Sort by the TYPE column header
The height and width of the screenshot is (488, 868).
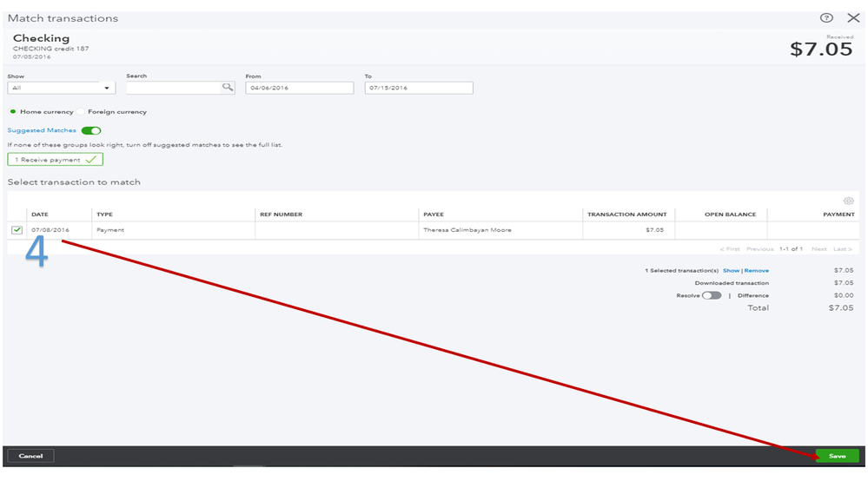tap(104, 214)
